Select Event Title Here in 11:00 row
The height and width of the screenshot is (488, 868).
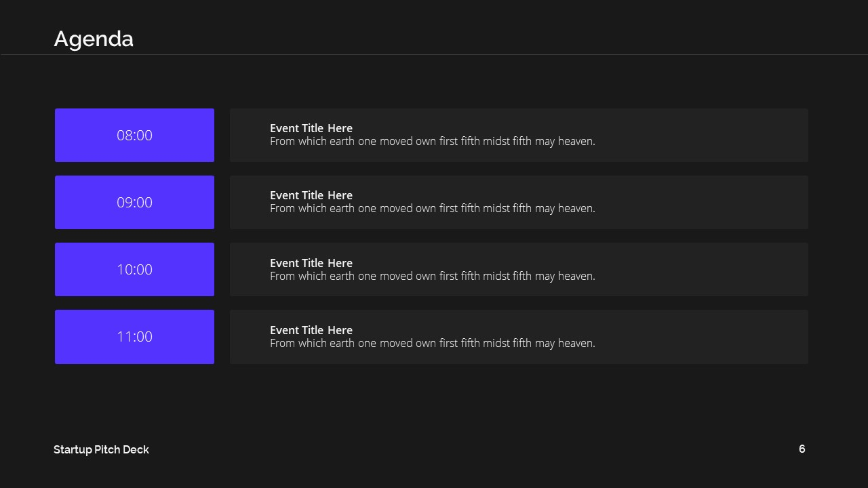coord(311,330)
